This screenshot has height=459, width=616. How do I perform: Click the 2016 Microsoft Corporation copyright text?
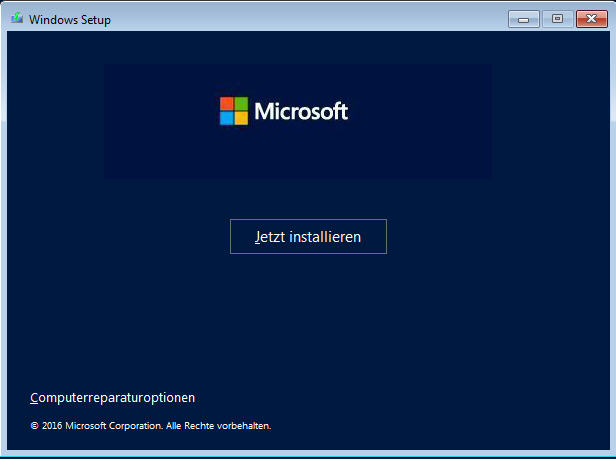click(x=151, y=426)
